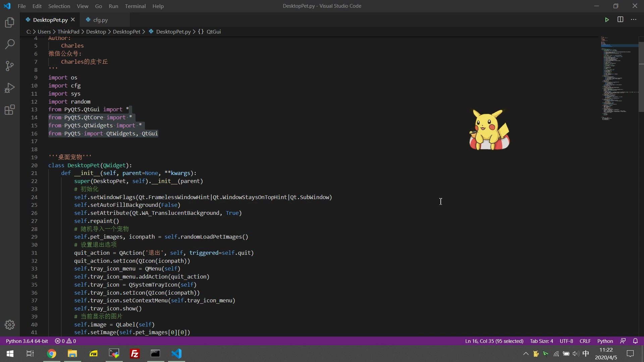Open the notifications bell in status bar
Viewport: 644px width, 362px height.
click(635, 341)
